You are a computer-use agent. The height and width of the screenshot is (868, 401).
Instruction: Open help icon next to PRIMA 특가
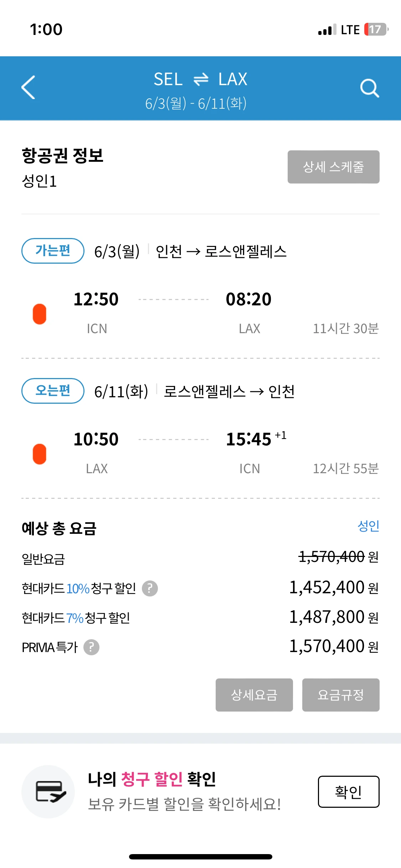click(91, 647)
